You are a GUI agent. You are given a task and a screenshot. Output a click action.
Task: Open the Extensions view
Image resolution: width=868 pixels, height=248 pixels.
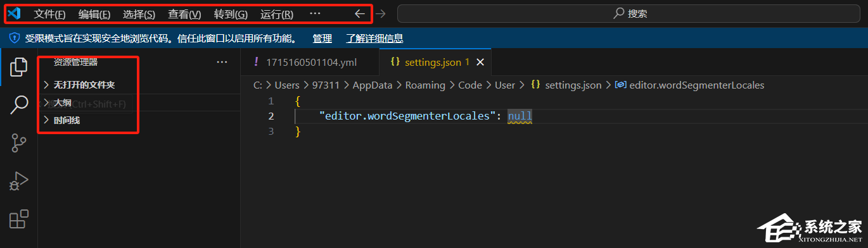pos(19,219)
